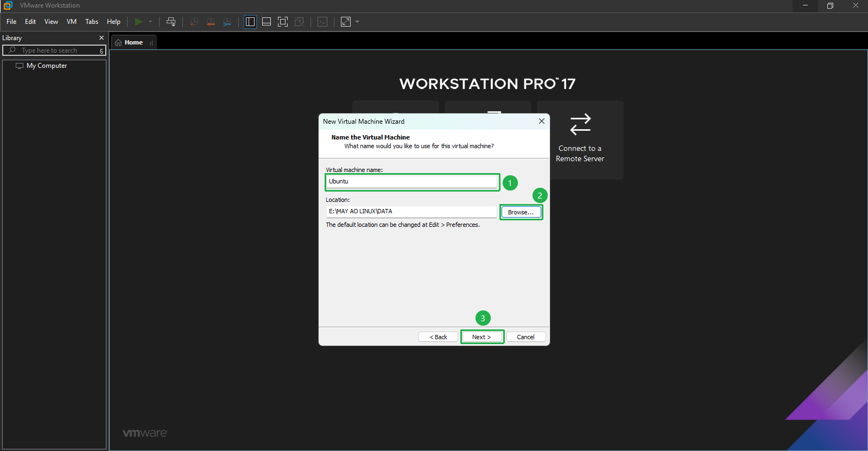
Task: Open the Library search filter dropdown
Action: (x=102, y=50)
